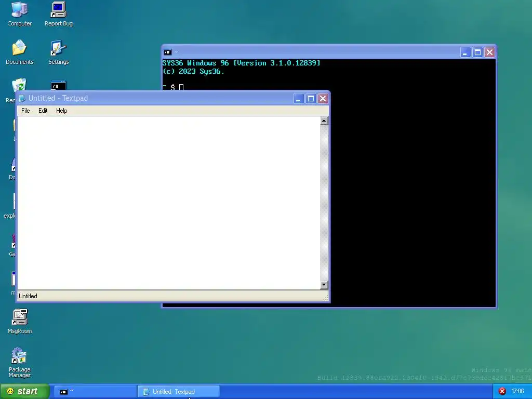Viewport: 532px width, 399px height.
Task: Click the Untitled status bar text
Action: pyautogui.click(x=28, y=296)
